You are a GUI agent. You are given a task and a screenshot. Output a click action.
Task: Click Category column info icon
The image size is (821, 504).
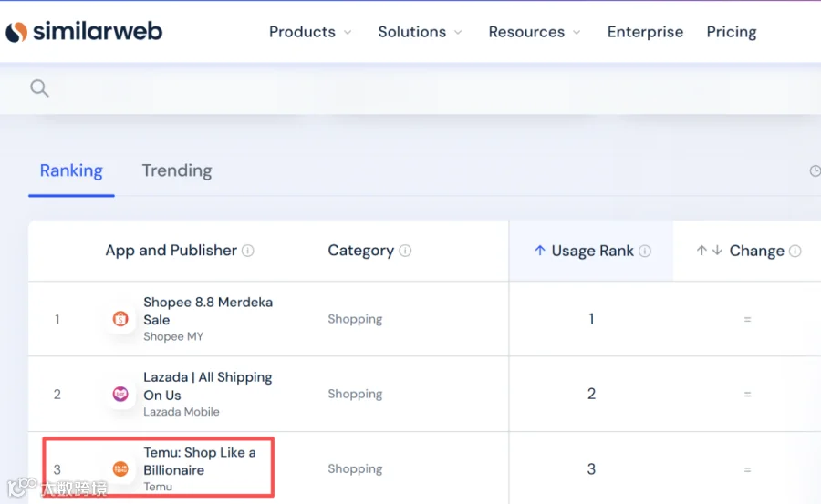click(405, 251)
